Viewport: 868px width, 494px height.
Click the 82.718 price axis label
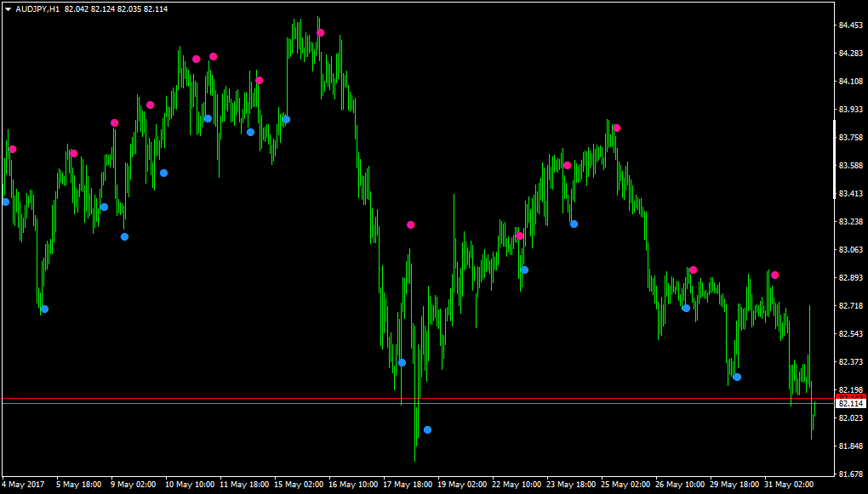pyautogui.click(x=851, y=306)
